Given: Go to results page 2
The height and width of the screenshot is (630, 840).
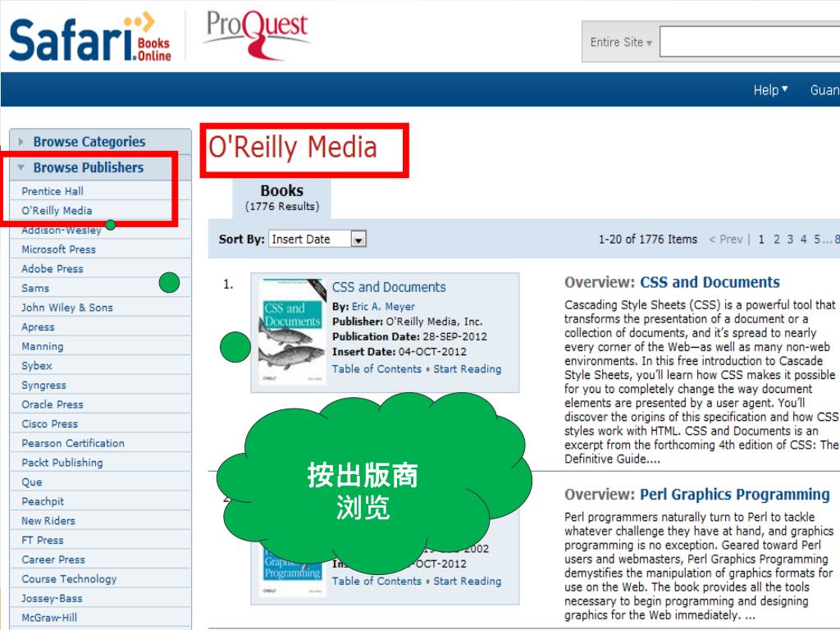Looking at the screenshot, I should [776, 240].
